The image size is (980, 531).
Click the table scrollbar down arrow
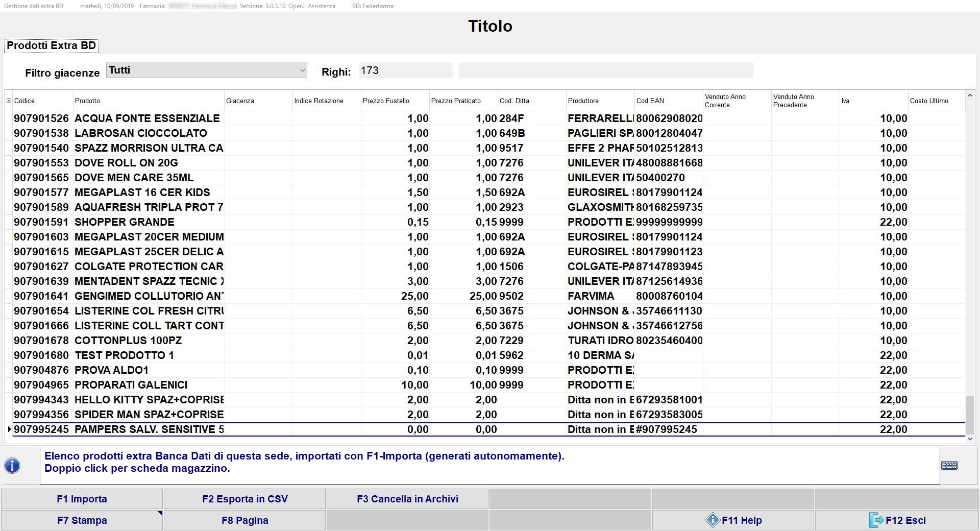click(x=970, y=439)
